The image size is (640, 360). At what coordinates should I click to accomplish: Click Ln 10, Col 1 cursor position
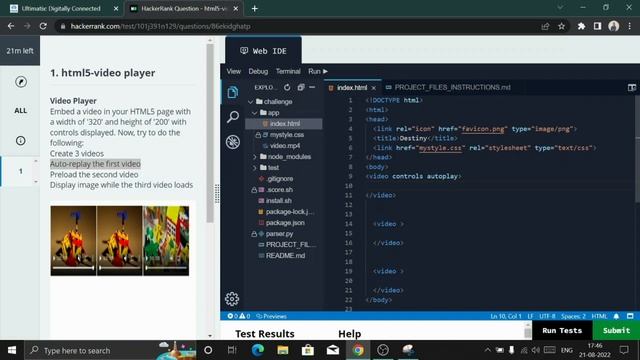tap(506, 316)
